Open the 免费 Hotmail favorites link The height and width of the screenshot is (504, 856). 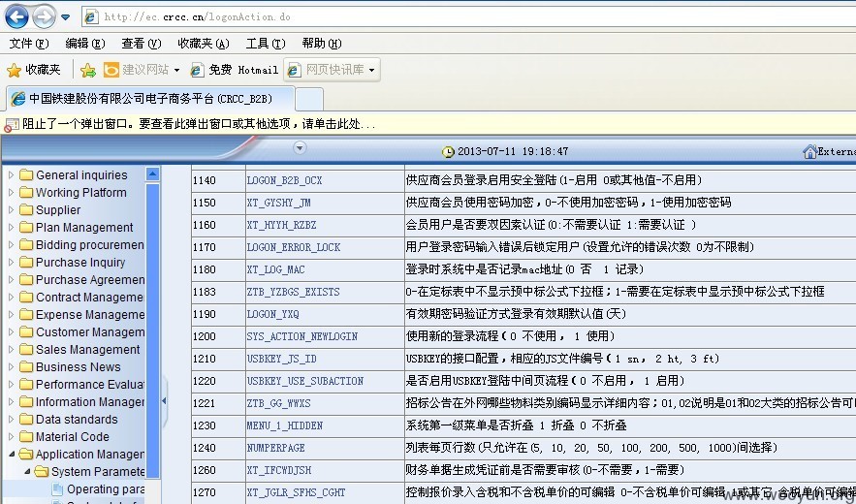[x=235, y=70]
